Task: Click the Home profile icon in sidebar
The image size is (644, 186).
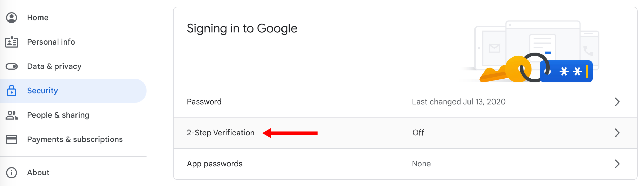Action: (x=12, y=18)
